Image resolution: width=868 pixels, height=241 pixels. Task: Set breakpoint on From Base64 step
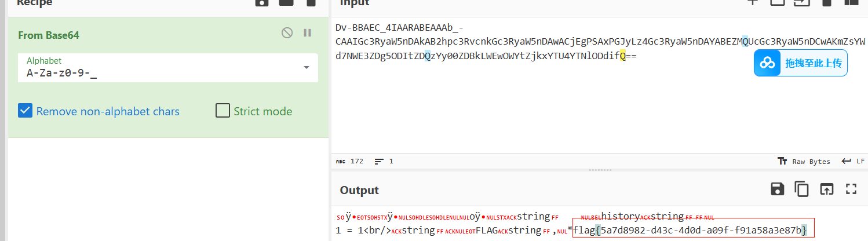pyautogui.click(x=308, y=33)
